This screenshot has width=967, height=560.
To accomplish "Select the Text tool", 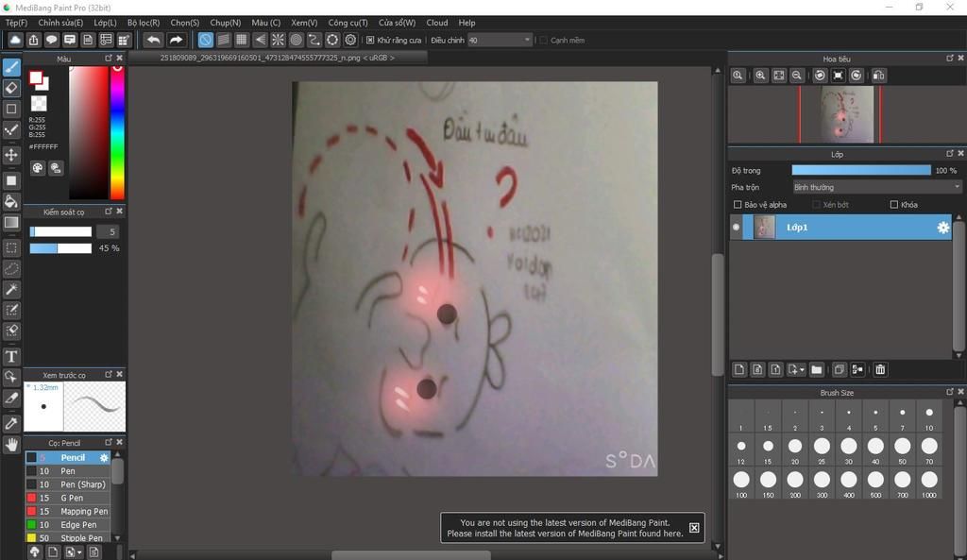I will point(11,356).
